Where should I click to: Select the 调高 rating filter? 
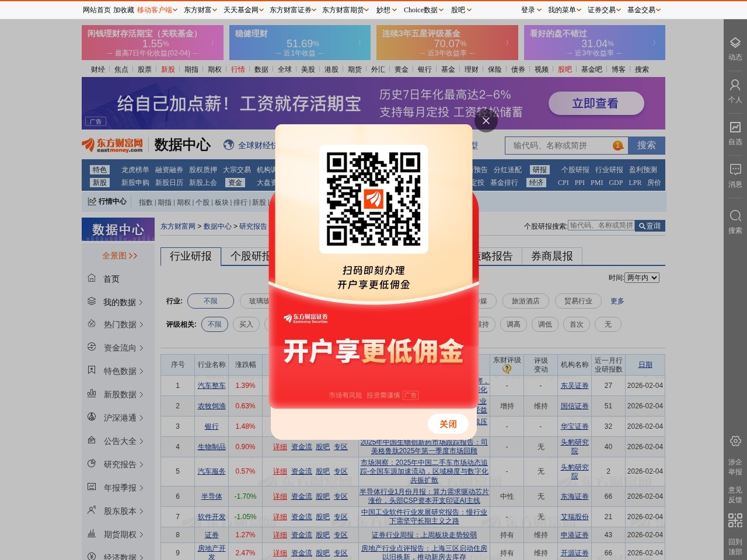click(x=514, y=324)
